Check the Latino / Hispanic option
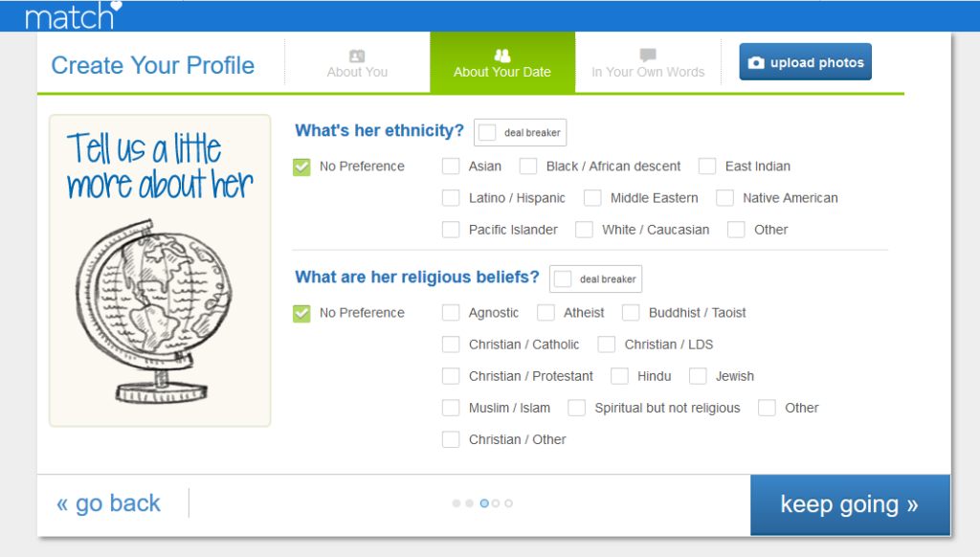 450,198
